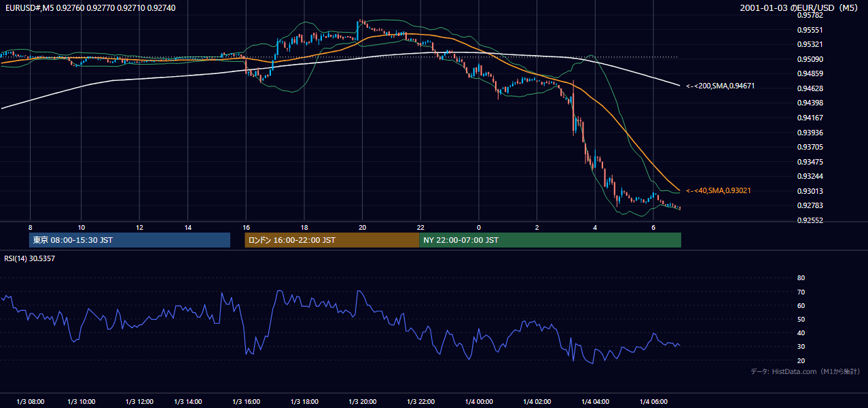Click price axis label 0.94398
Viewport: 868px width, 408px height.
click(x=810, y=103)
